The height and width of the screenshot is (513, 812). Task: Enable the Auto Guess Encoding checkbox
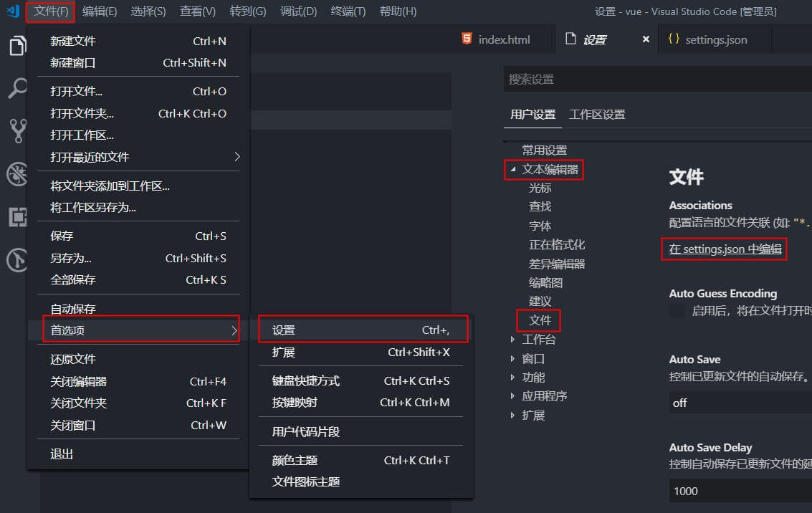677,311
